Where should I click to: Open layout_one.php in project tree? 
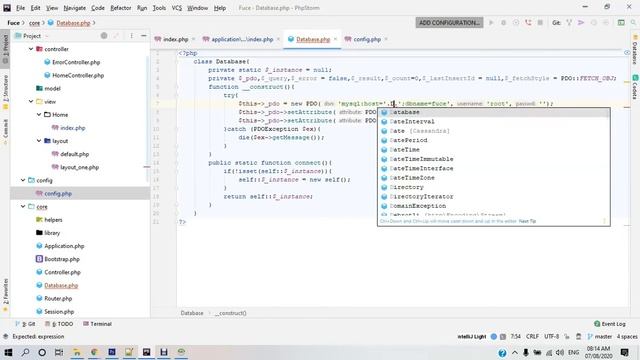(x=79, y=167)
